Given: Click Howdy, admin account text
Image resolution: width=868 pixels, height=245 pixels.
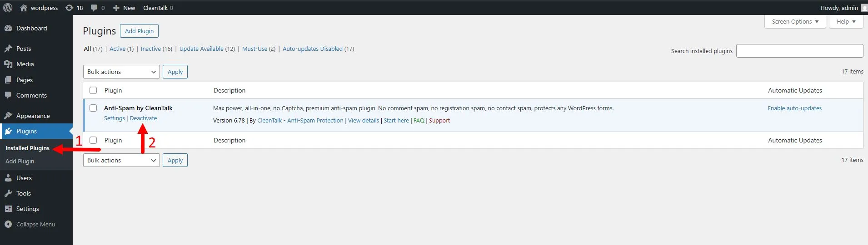Looking at the screenshot, I should pyautogui.click(x=839, y=8).
